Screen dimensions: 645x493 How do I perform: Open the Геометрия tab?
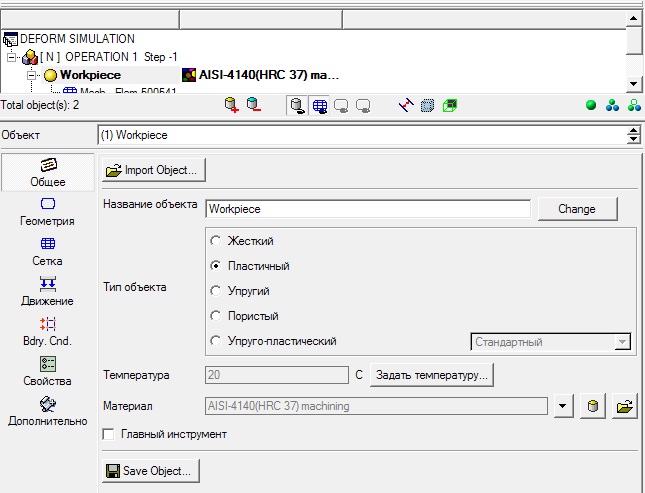[48, 212]
